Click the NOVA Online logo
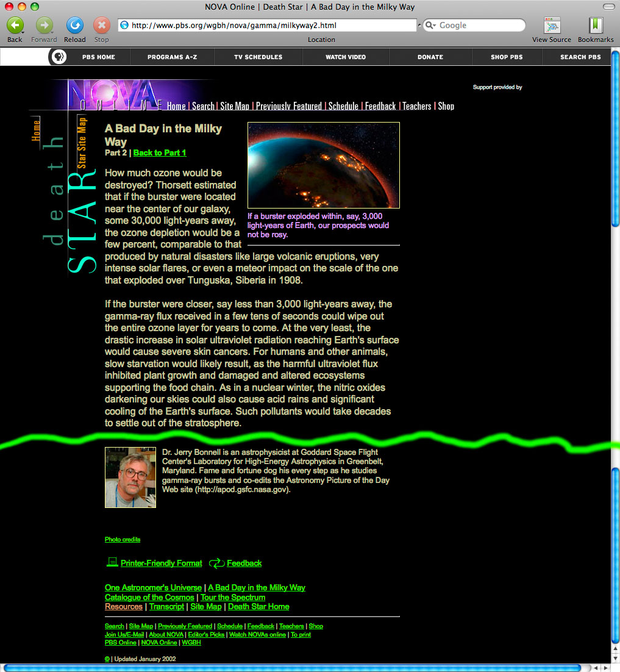620x672 pixels. coord(115,95)
